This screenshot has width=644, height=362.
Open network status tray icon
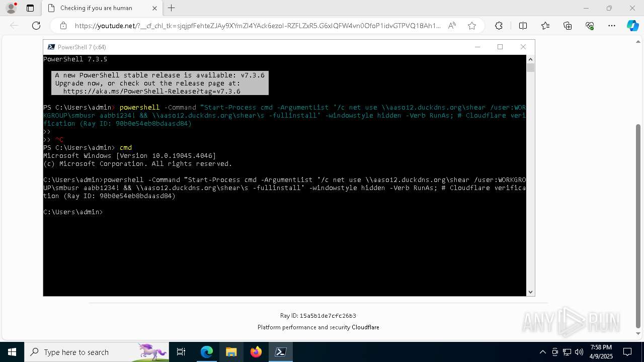point(567,352)
